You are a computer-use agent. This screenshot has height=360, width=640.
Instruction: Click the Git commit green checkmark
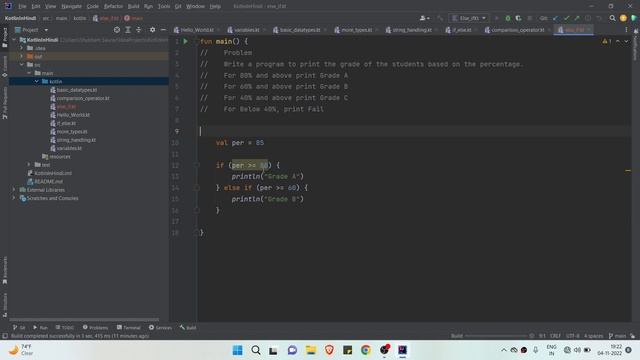pos(566,18)
